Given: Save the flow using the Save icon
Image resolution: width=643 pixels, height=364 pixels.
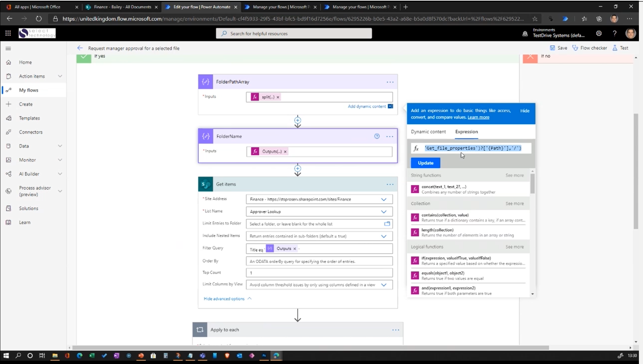Looking at the screenshot, I should coord(558,48).
